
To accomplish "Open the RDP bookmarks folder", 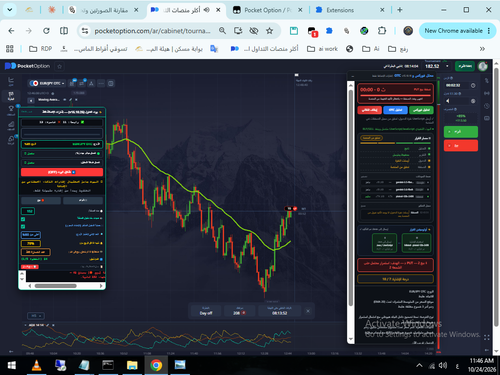I will pos(41,49).
